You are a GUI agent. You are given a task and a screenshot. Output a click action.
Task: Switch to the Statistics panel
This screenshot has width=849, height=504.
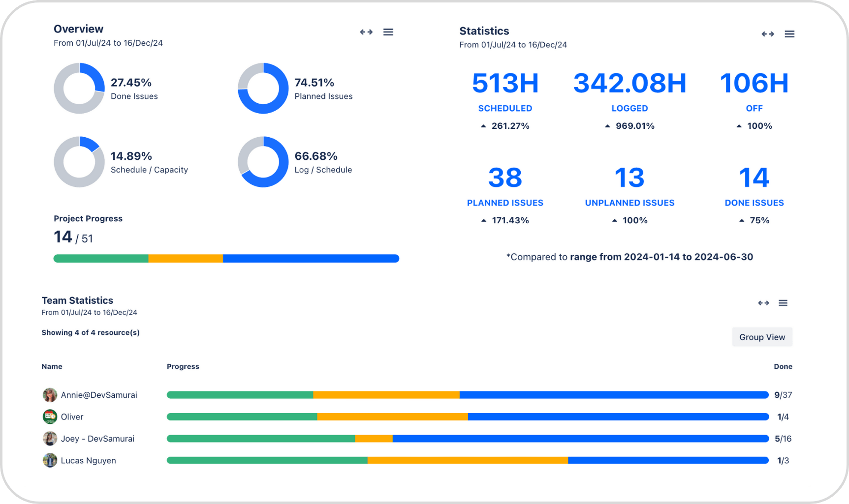(484, 30)
